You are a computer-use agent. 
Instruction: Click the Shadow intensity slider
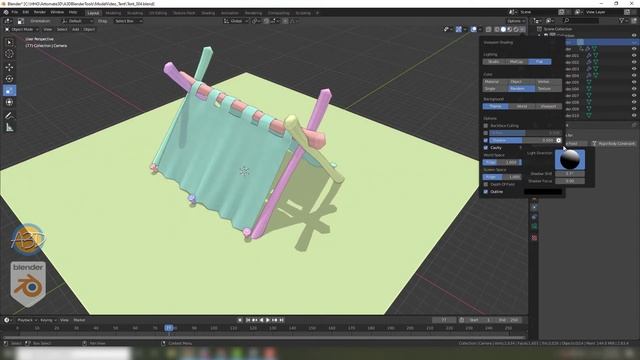pyautogui.click(x=522, y=140)
